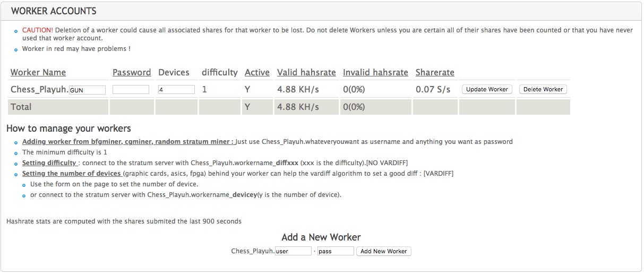Click 'The minimum difficulty is 1' line

(x=65, y=152)
